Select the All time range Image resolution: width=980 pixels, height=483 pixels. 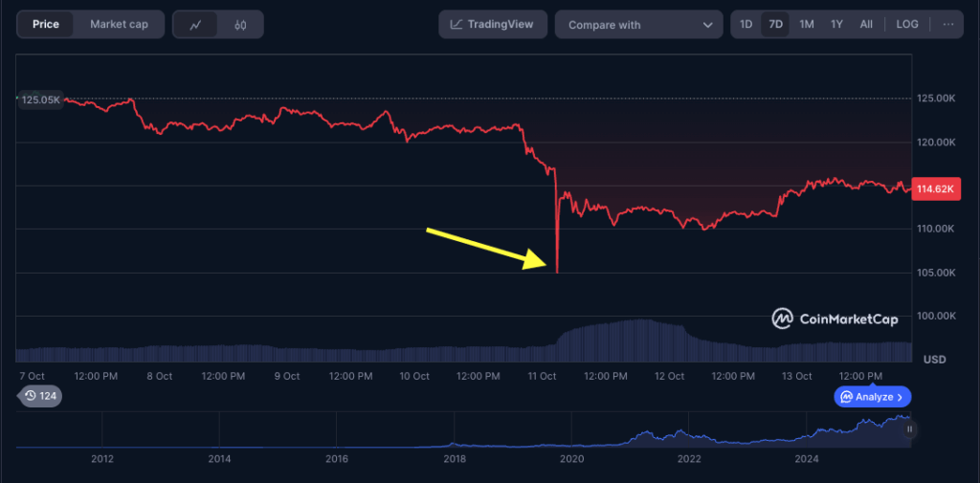point(866,25)
